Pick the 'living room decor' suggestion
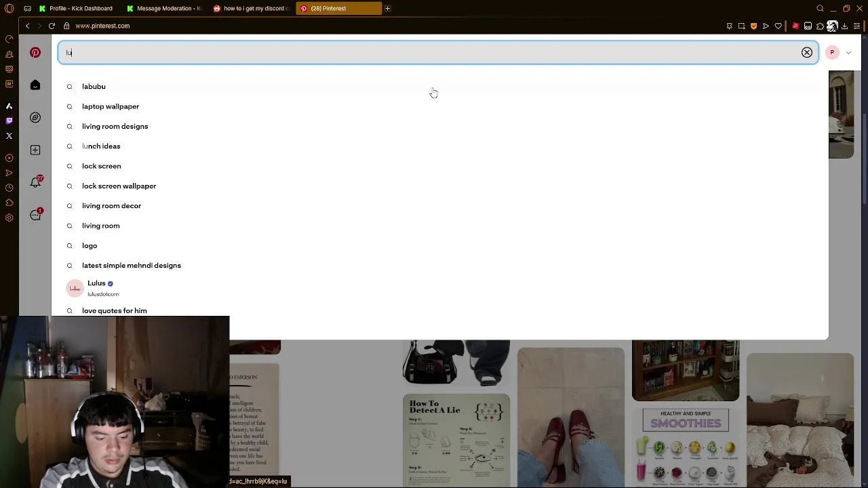This screenshot has height=488, width=868. click(111, 206)
